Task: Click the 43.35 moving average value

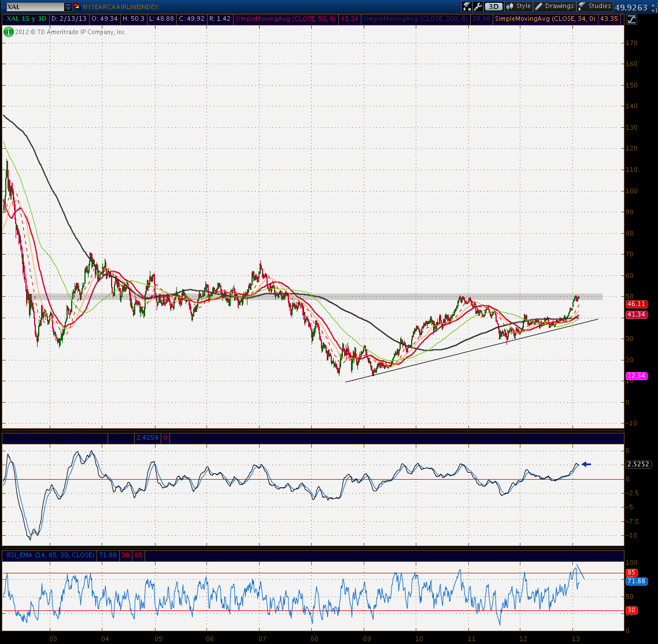Action: click(x=609, y=19)
